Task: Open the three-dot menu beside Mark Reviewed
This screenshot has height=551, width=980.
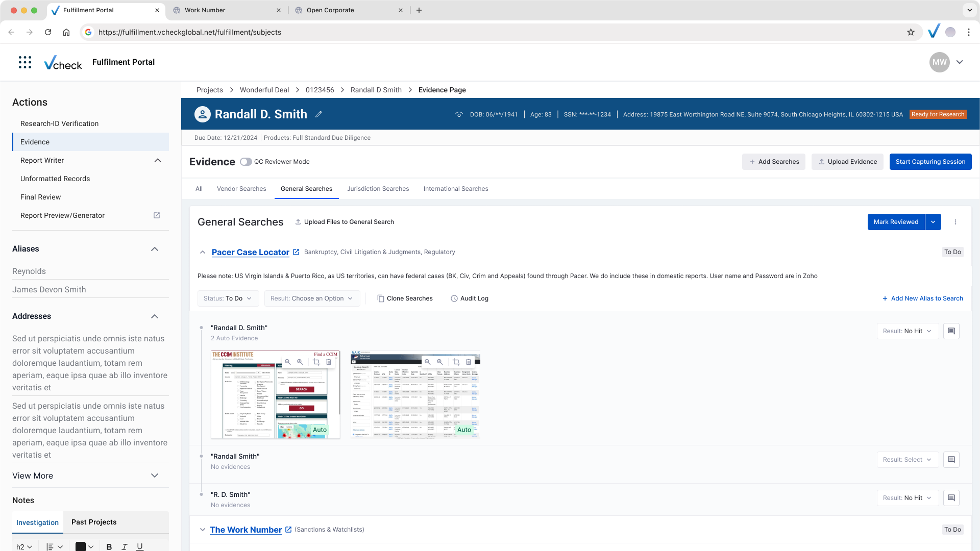Action: point(955,222)
